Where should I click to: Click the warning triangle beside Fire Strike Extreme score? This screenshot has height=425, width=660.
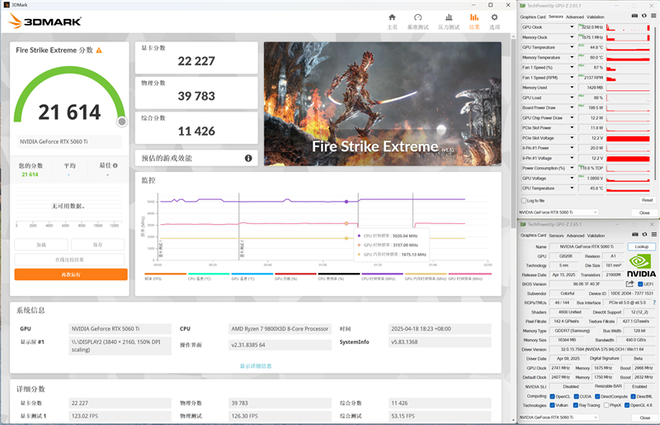tap(99, 50)
